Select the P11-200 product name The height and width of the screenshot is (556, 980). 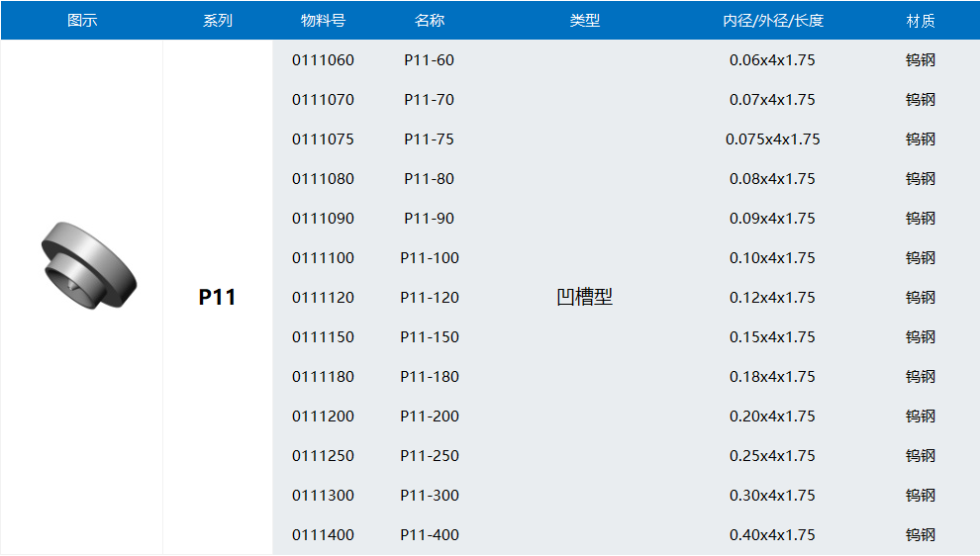[x=430, y=417]
